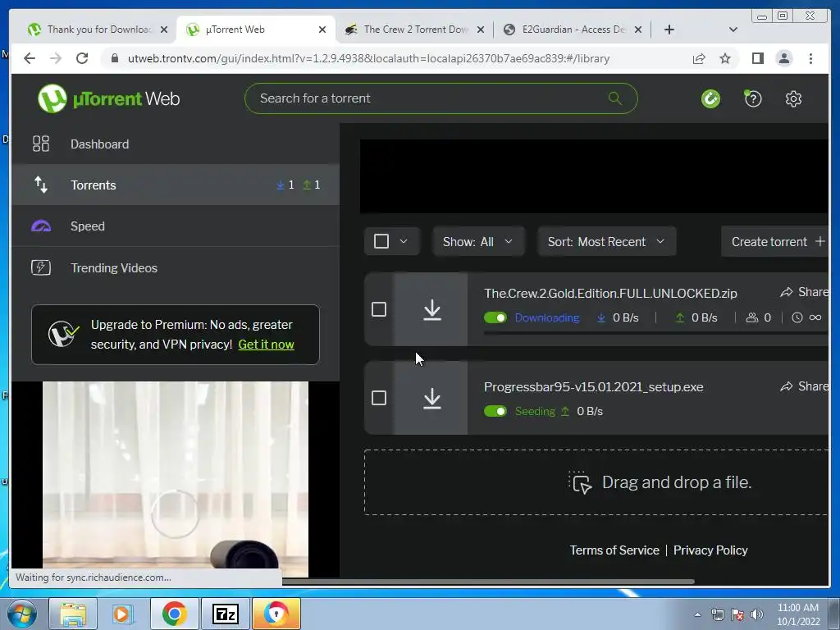Open Privacy Policy link
This screenshot has width=840, height=630.
[710, 550]
